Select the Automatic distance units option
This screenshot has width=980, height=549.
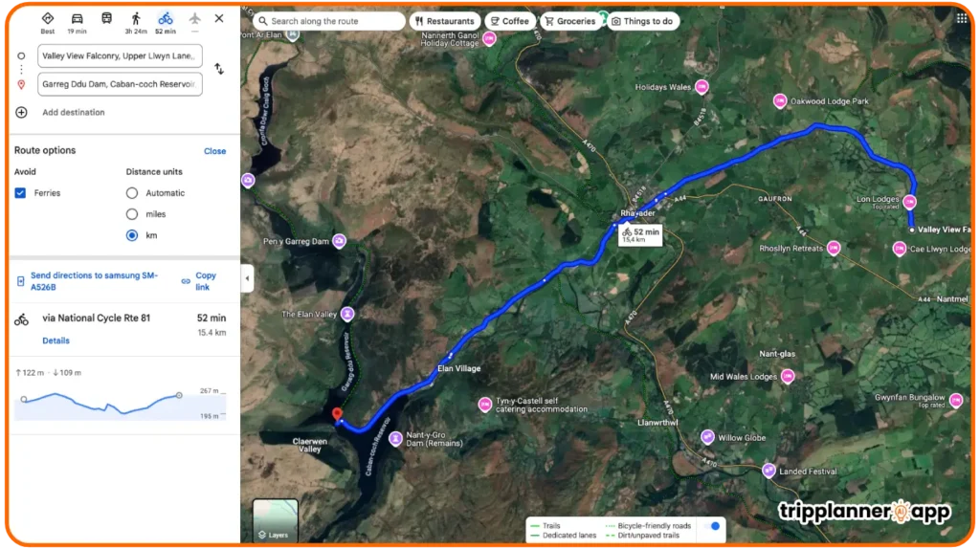click(132, 193)
